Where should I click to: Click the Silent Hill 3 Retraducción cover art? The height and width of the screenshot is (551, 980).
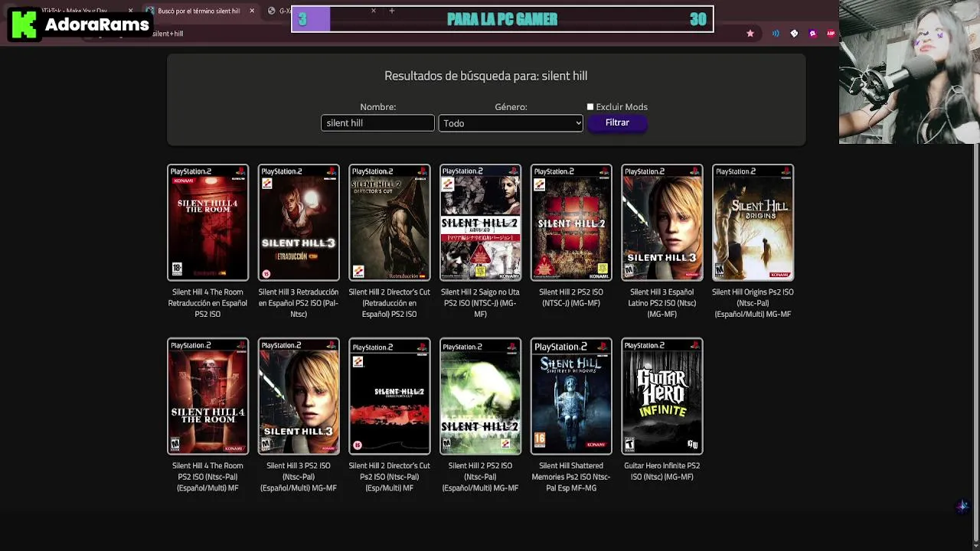299,223
